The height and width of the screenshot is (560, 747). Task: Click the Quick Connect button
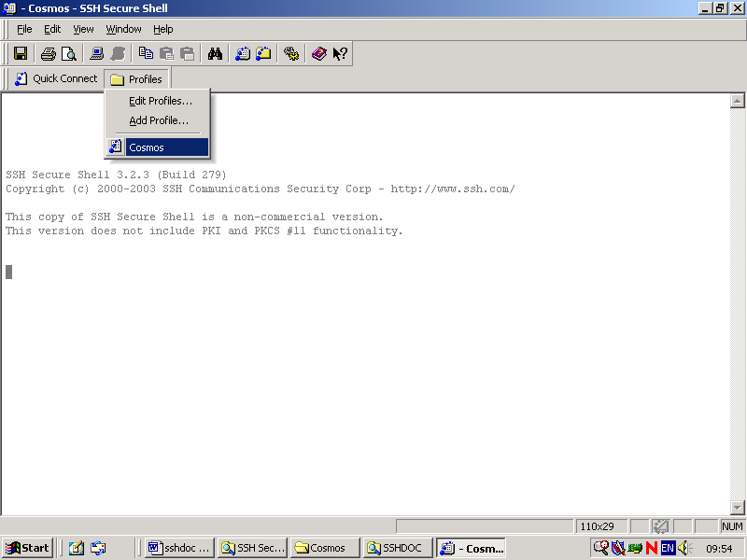56,79
